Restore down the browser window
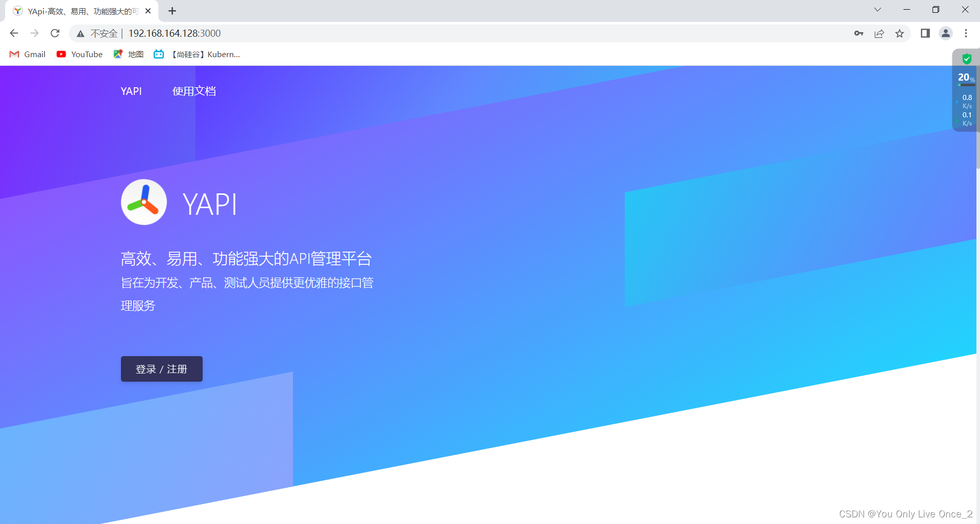Viewport: 980px width, 524px height. (x=936, y=10)
